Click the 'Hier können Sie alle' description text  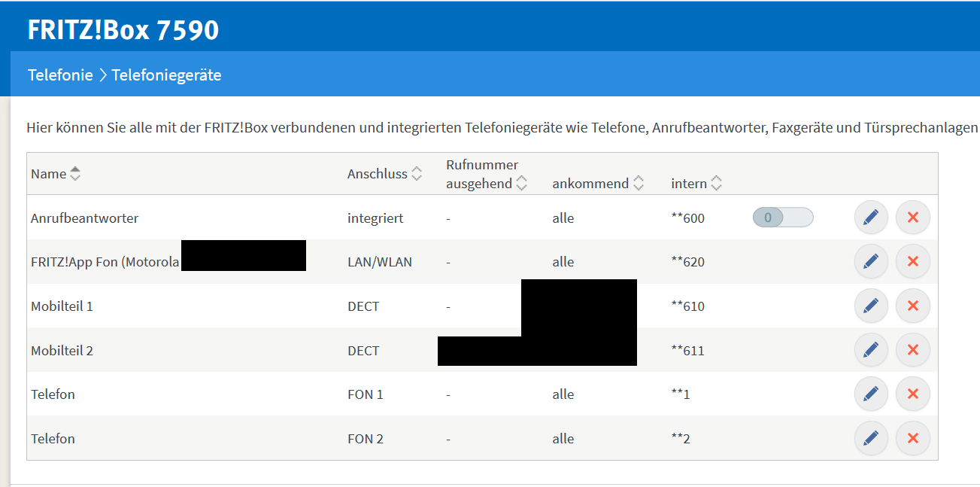click(x=502, y=128)
